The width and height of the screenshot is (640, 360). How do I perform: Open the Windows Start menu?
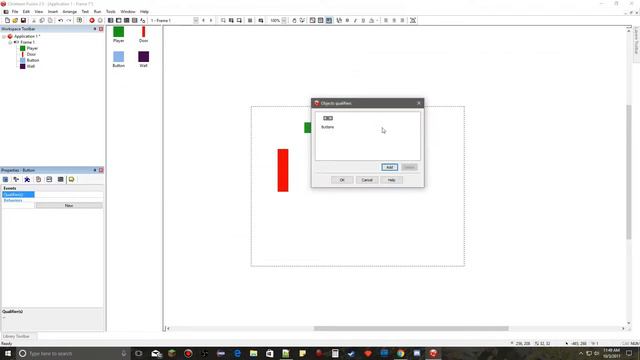coord(8,353)
